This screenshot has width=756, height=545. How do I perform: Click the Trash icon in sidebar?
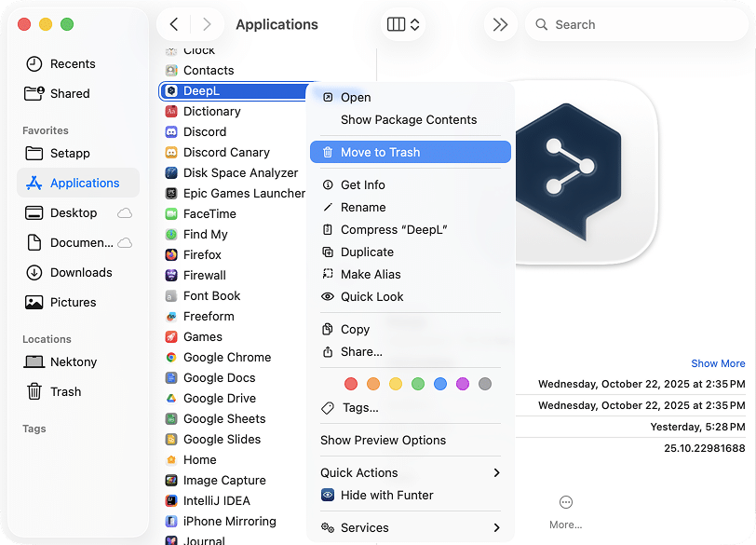[x=34, y=391]
